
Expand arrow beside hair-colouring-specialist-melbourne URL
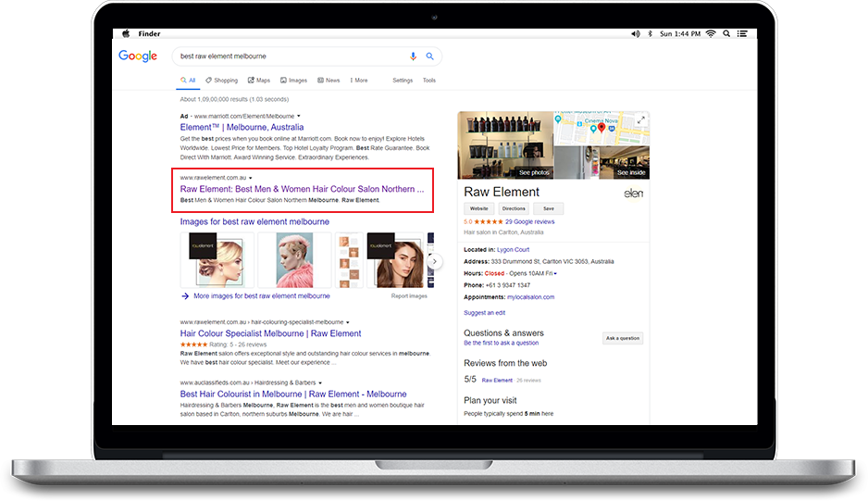[348, 322]
